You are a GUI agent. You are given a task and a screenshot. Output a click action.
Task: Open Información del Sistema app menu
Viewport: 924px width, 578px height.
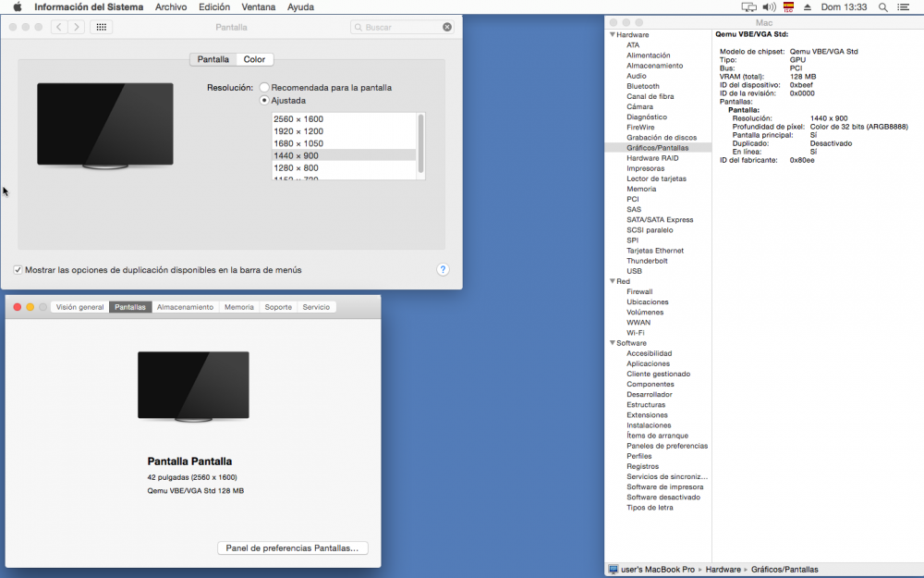click(x=89, y=7)
